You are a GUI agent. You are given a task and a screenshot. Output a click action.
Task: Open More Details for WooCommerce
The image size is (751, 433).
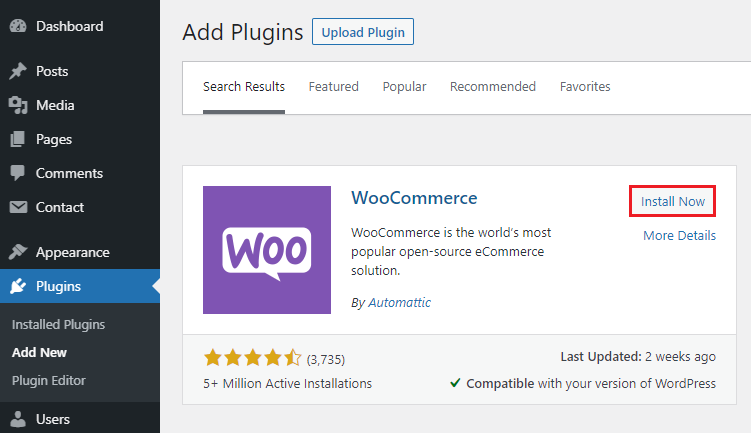[x=680, y=236]
